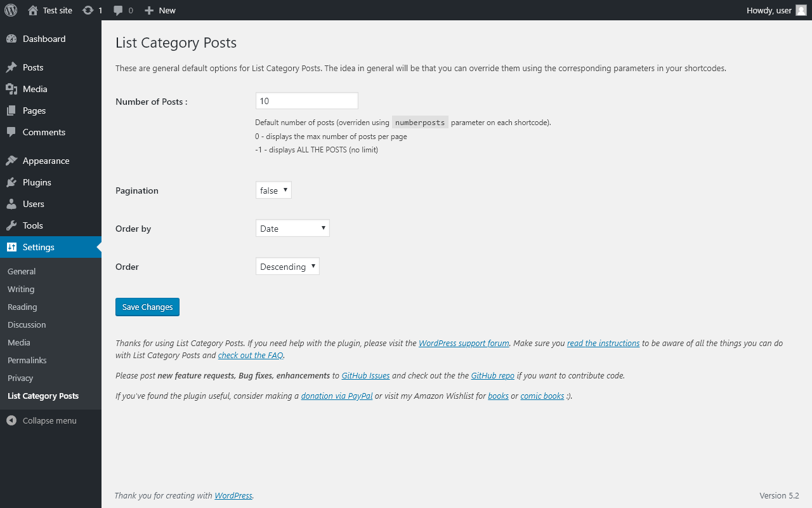Open the GitHub Issues link

click(365, 375)
